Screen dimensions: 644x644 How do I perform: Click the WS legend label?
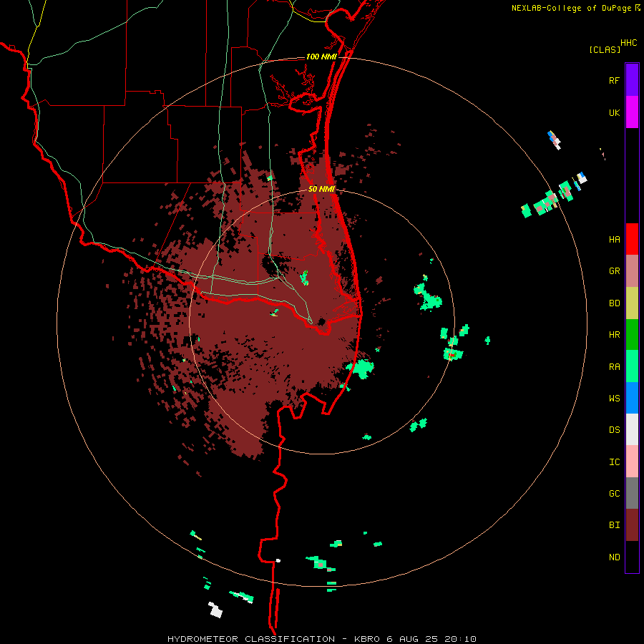tap(614, 398)
